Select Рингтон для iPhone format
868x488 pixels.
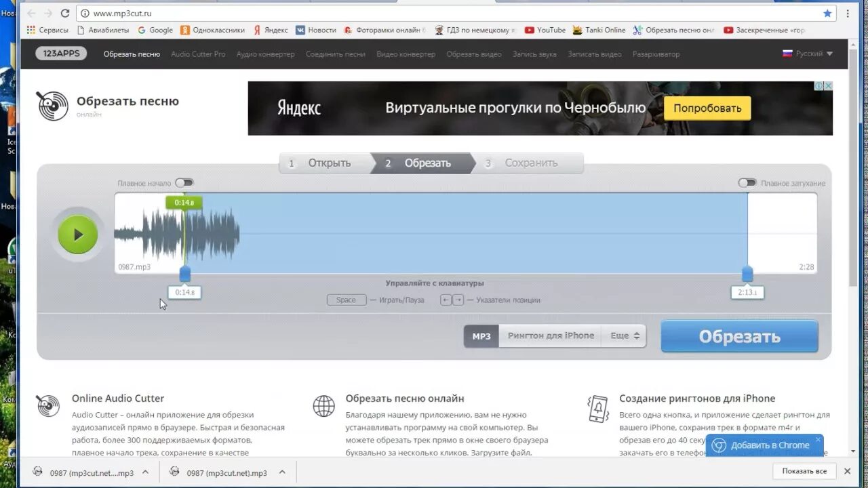(551, 336)
